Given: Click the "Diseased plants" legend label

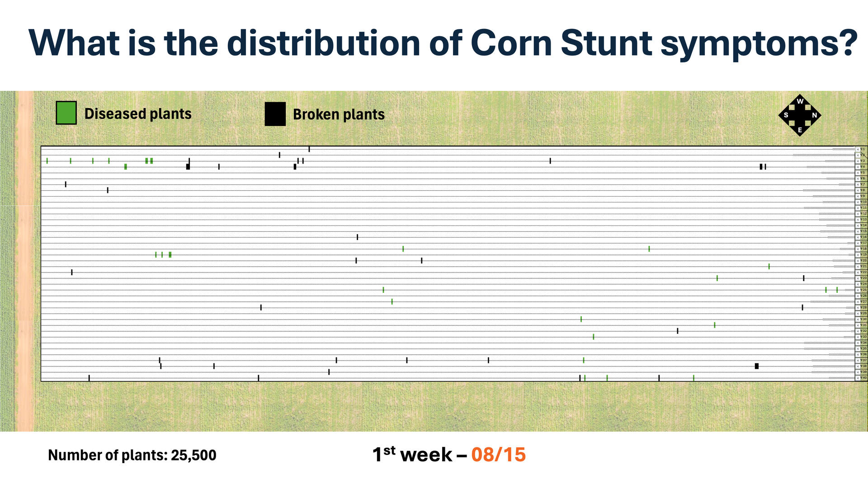Looking at the screenshot, I should (x=138, y=114).
